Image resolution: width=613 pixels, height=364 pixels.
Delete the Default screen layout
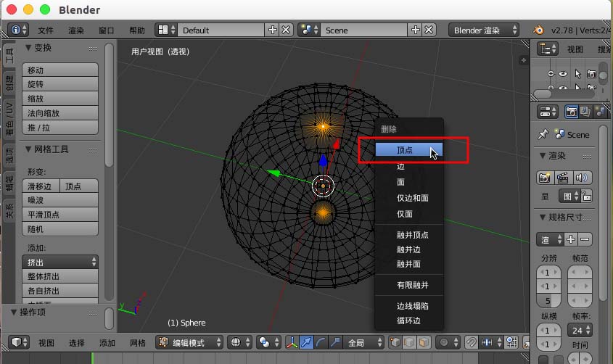point(286,30)
